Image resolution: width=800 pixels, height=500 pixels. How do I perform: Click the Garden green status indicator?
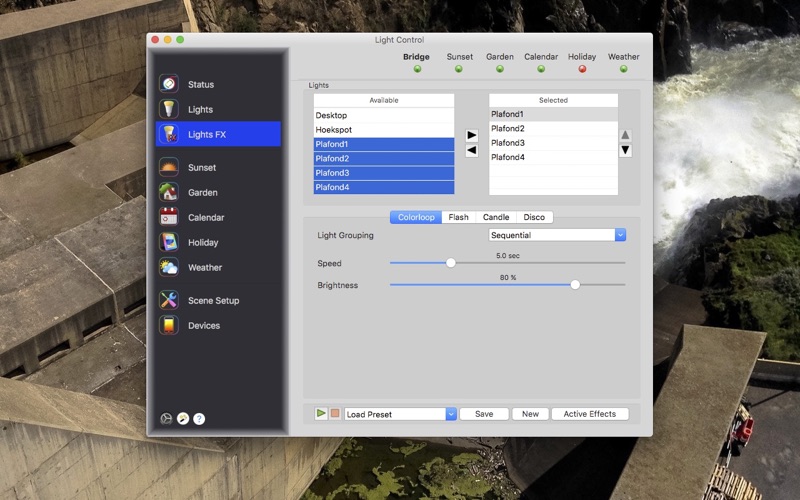click(x=500, y=69)
